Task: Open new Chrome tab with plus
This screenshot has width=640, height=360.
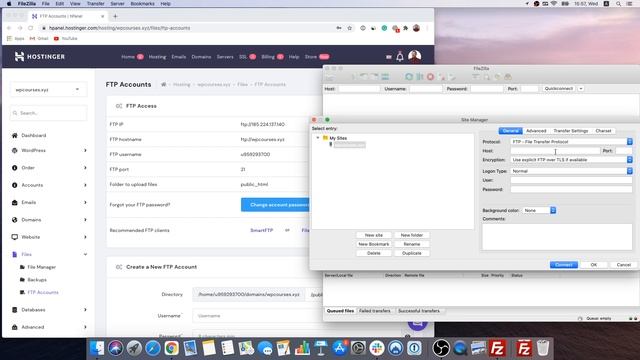Action: pyautogui.click(x=115, y=16)
